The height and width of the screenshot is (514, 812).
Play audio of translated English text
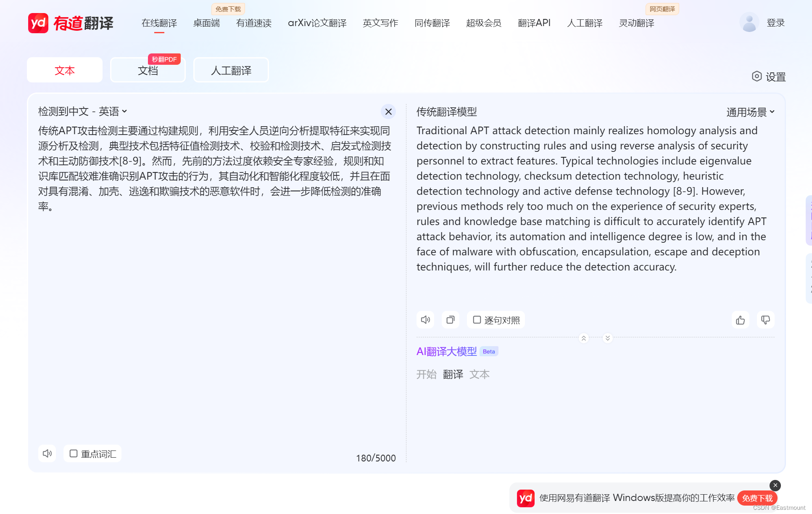[425, 320]
